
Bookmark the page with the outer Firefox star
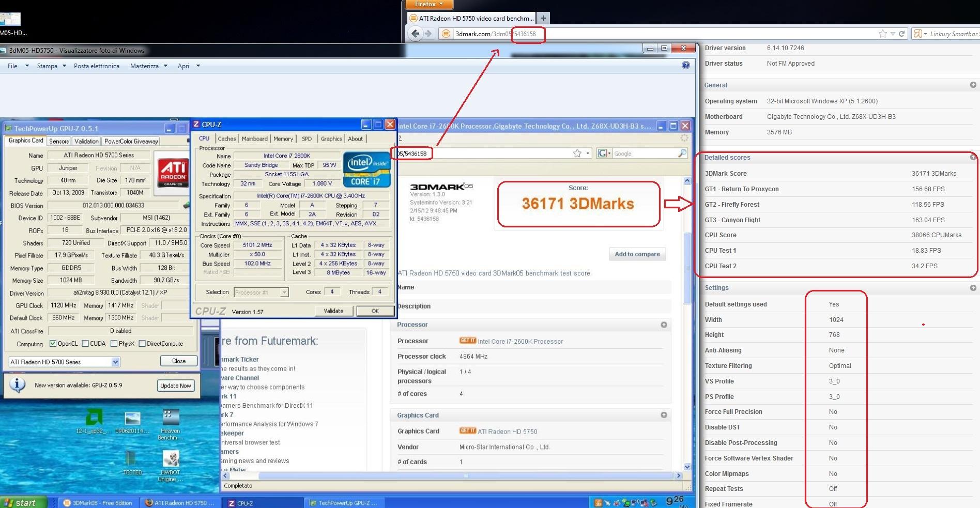click(x=882, y=34)
